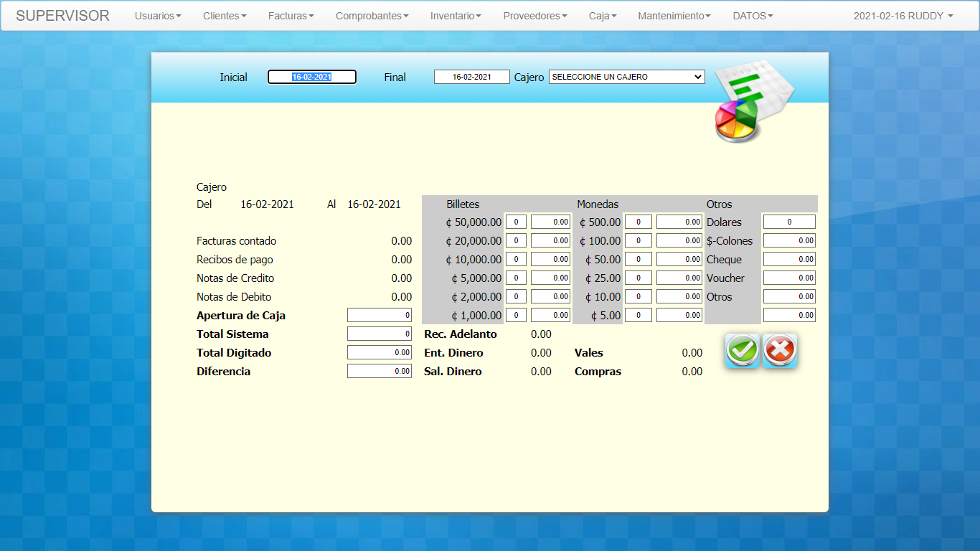The height and width of the screenshot is (551, 980).
Task: Expand the Caja menu
Action: click(603, 16)
